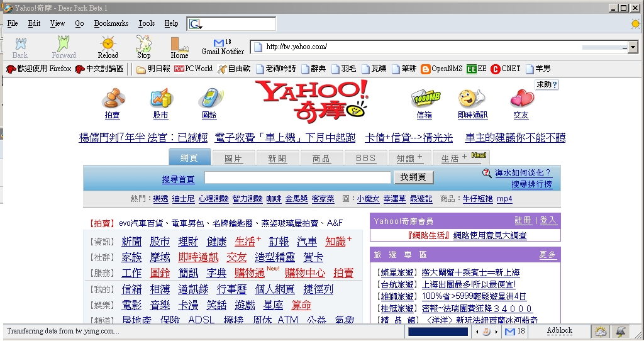The height and width of the screenshot is (341, 644).
Task: Click the Gmail envelope in the status bar
Action: pyautogui.click(x=510, y=332)
